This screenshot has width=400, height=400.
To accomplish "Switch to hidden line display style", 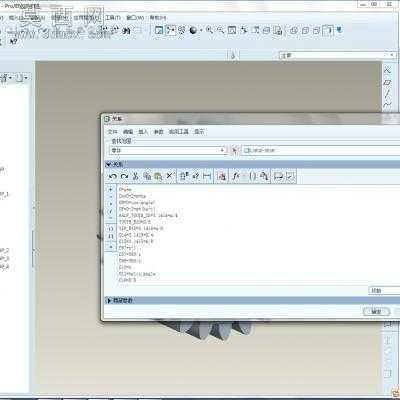I will [x=305, y=30].
